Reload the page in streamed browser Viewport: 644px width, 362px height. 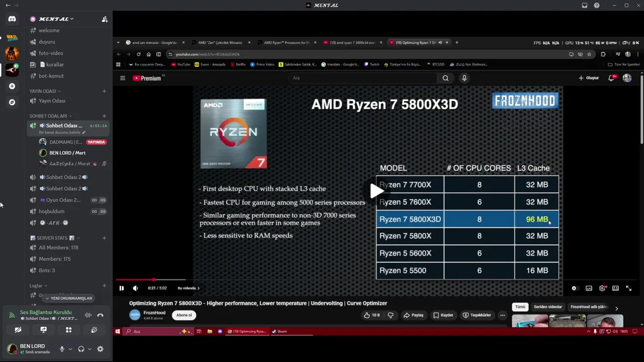click(138, 54)
